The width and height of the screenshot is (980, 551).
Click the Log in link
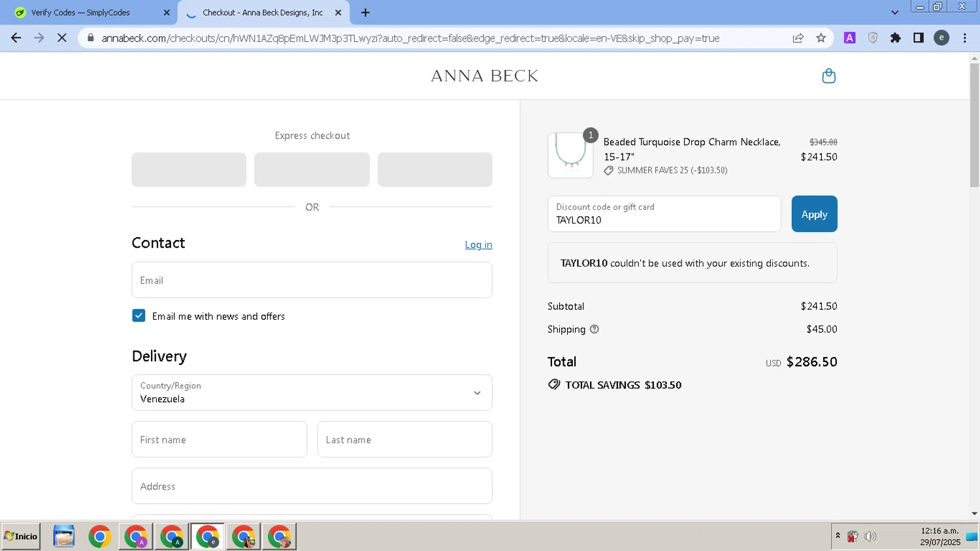[478, 244]
